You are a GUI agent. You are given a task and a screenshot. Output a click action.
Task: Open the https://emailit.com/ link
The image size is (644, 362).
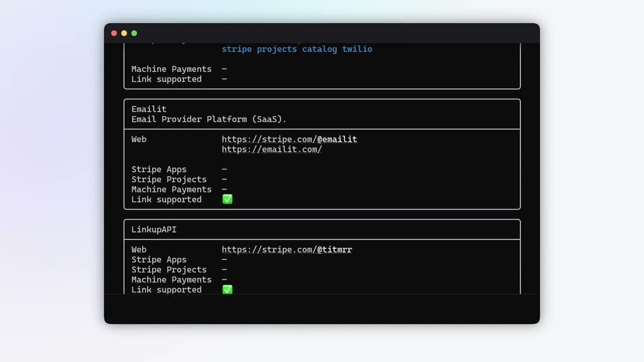click(272, 149)
